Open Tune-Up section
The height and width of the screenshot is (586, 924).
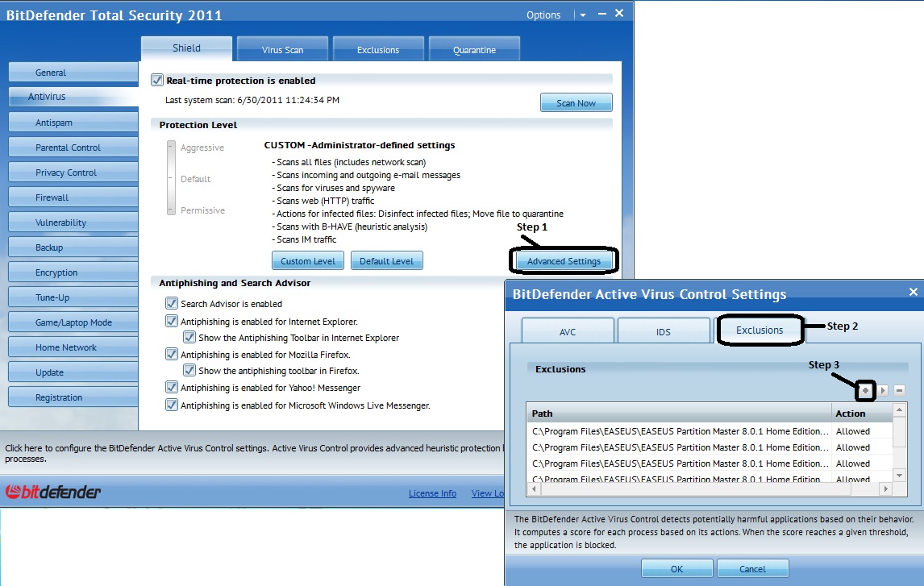point(73,297)
